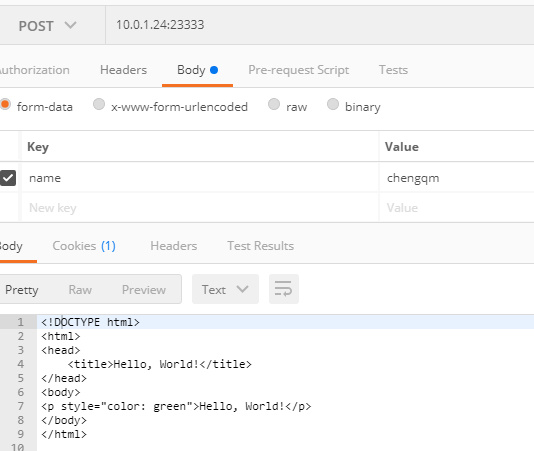Open the Test Results tab
This screenshot has width=534, height=451.
(x=261, y=246)
